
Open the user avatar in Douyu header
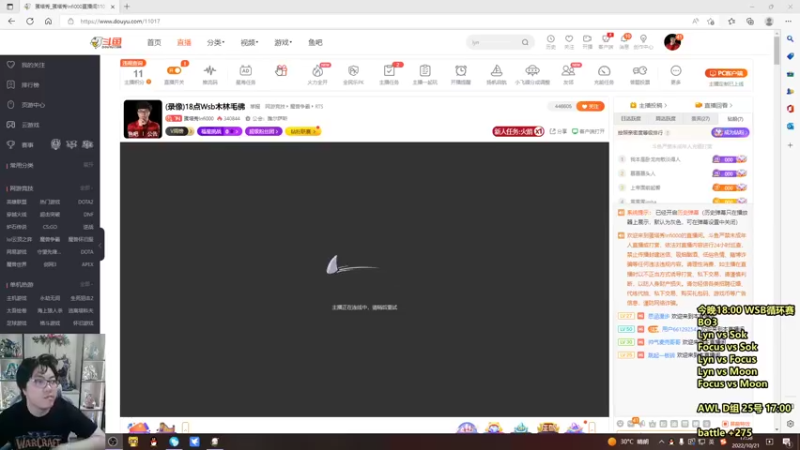(672, 42)
